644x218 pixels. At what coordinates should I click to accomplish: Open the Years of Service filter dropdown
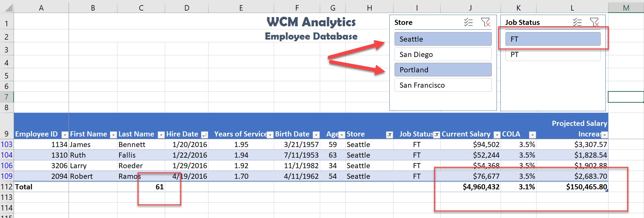click(270, 135)
